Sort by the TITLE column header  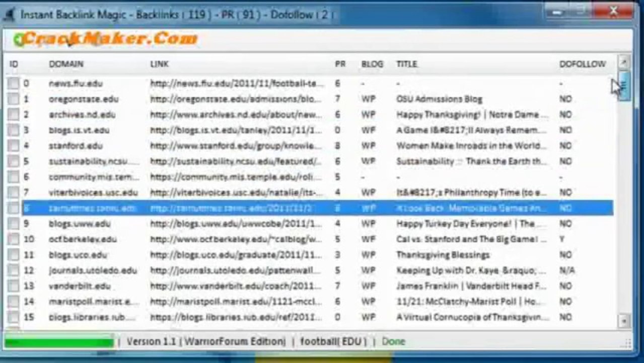pyautogui.click(x=406, y=64)
